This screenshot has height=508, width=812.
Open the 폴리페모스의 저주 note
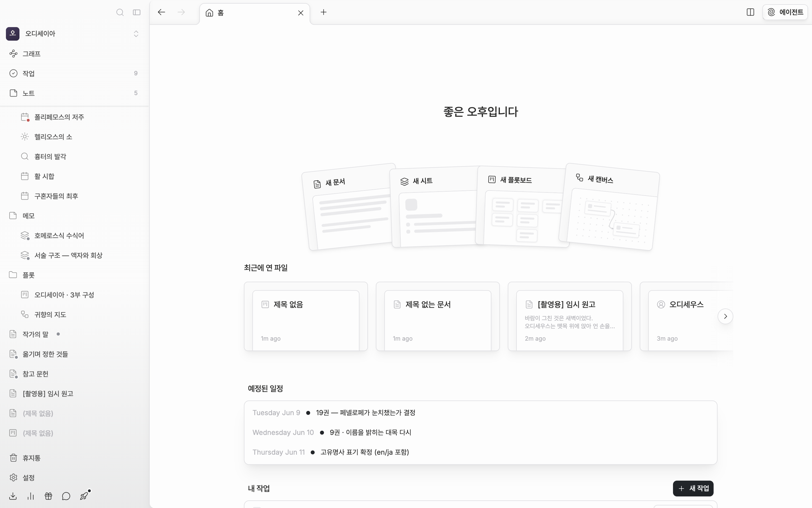[74, 117]
